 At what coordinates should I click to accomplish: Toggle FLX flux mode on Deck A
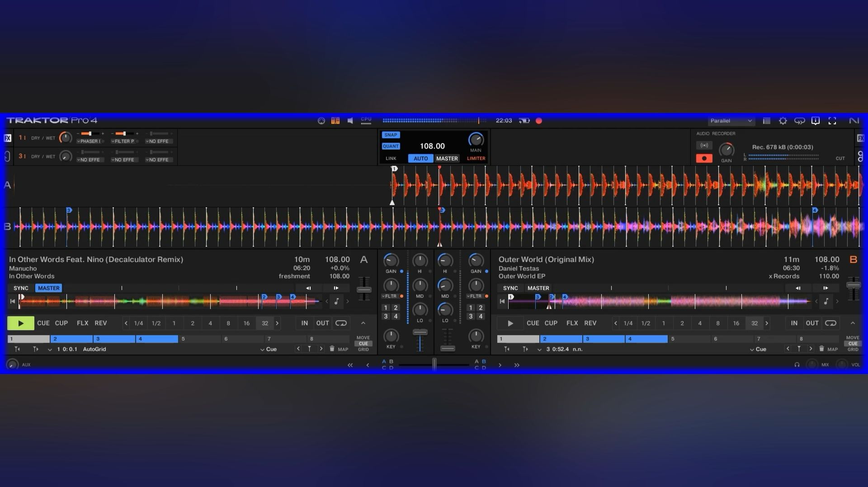coord(82,323)
